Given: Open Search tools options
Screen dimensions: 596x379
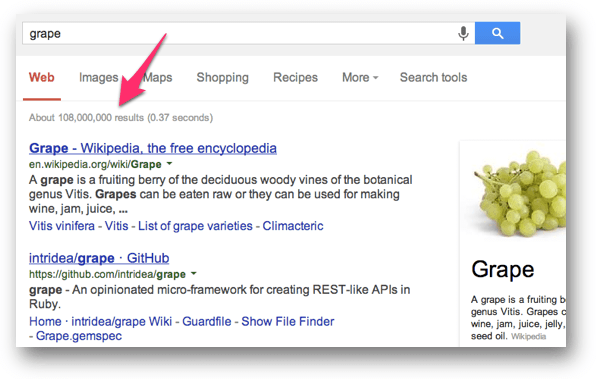Looking at the screenshot, I should coord(433,78).
